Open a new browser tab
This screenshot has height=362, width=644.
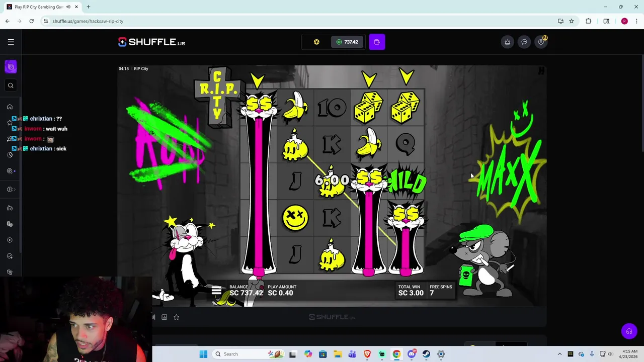[88, 7]
